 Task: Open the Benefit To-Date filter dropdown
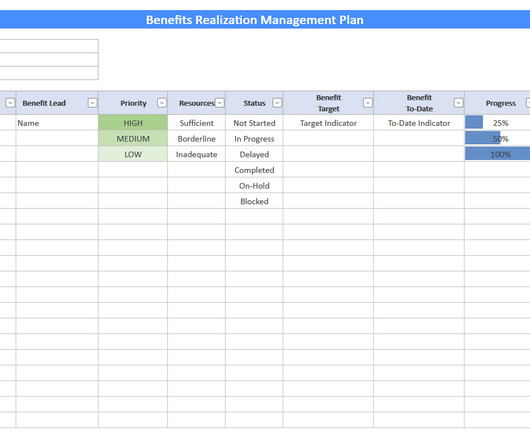pos(458,103)
